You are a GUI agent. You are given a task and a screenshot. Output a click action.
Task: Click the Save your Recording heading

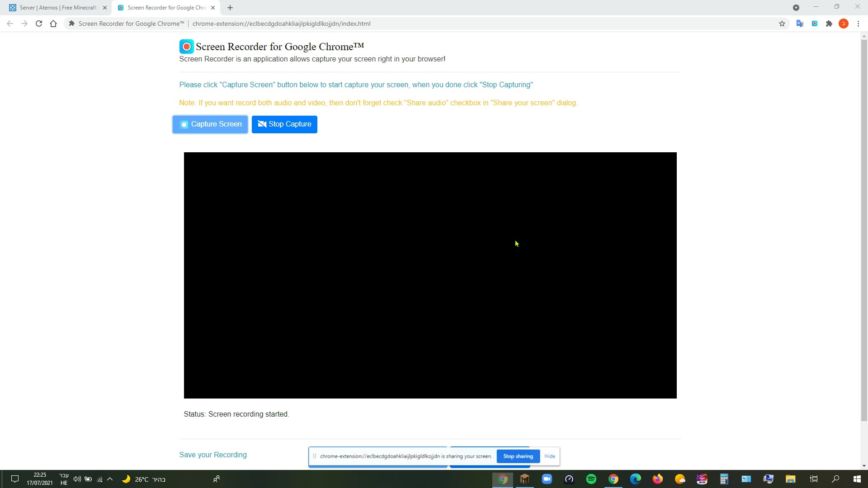[213, 455]
